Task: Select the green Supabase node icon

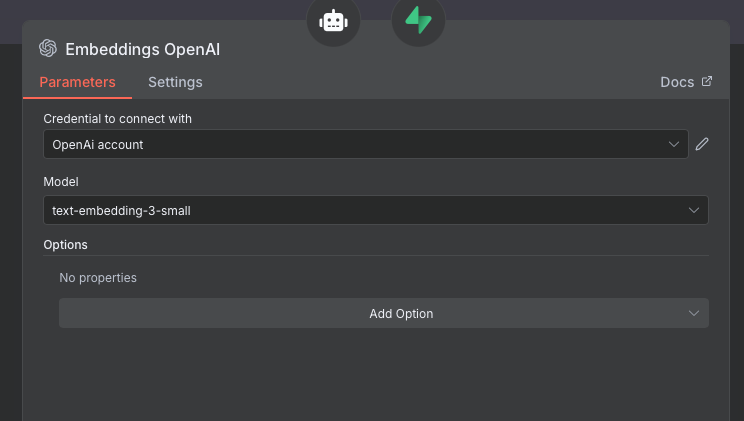Action: pos(418,20)
